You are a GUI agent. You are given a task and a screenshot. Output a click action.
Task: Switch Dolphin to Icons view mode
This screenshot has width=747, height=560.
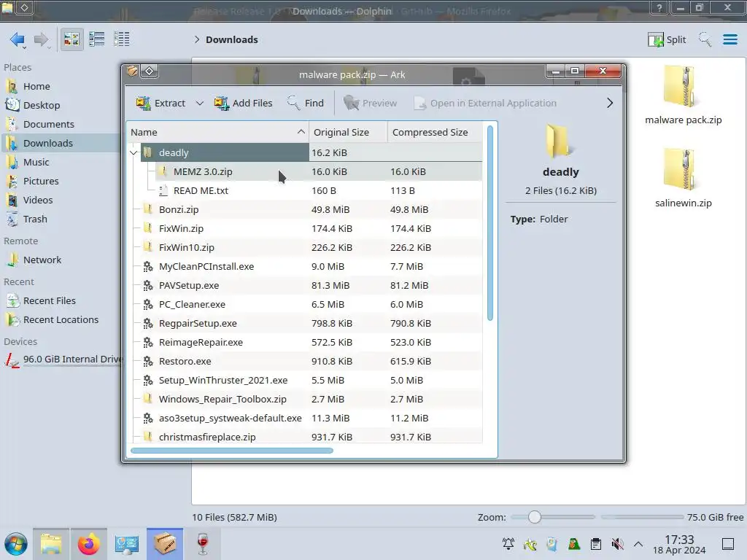(71, 39)
